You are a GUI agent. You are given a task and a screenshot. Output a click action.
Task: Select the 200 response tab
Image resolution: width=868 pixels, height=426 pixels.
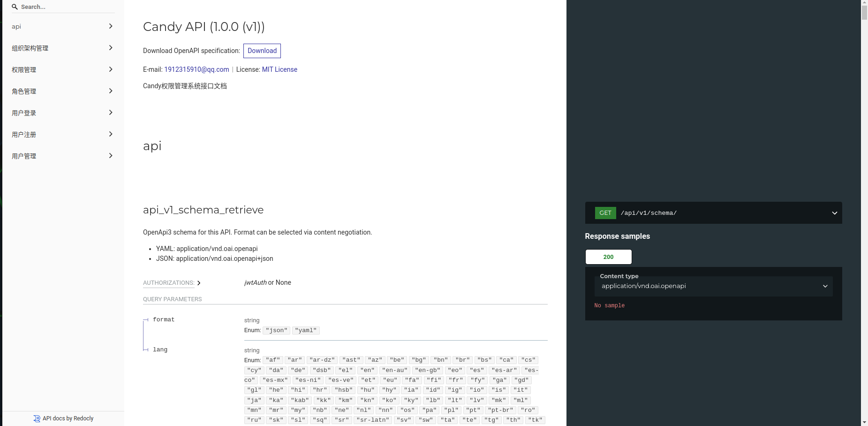(608, 257)
